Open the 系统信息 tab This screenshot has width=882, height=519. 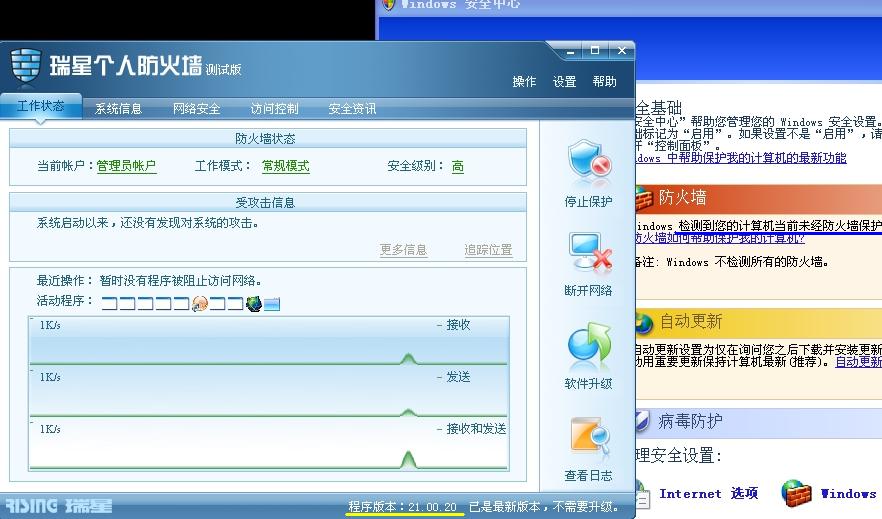118,109
